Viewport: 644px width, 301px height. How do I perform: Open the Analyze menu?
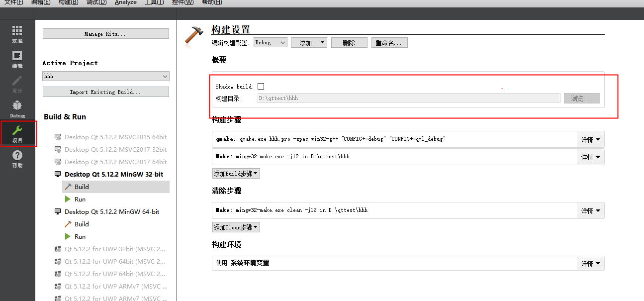click(x=125, y=2)
